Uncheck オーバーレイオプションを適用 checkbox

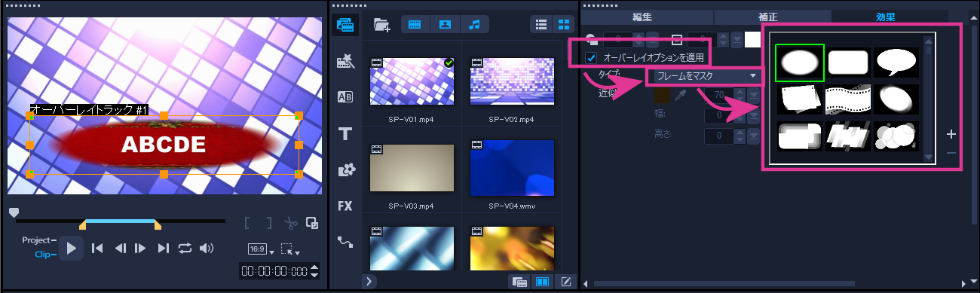point(592,58)
